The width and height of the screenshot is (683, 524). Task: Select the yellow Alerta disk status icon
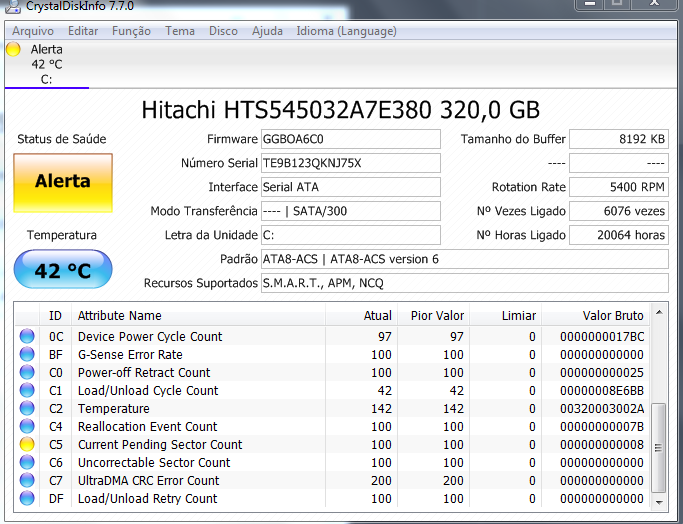coord(14,49)
